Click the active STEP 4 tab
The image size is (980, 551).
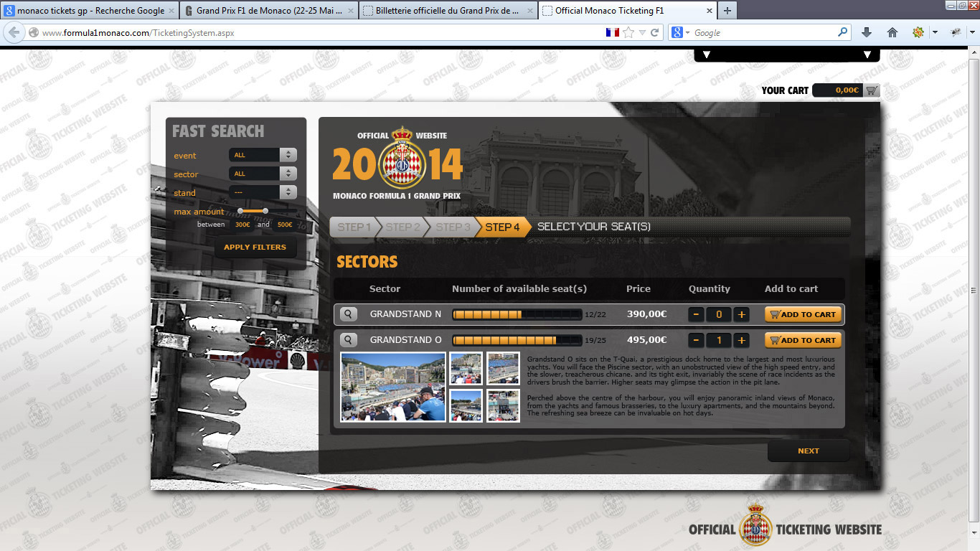(502, 227)
